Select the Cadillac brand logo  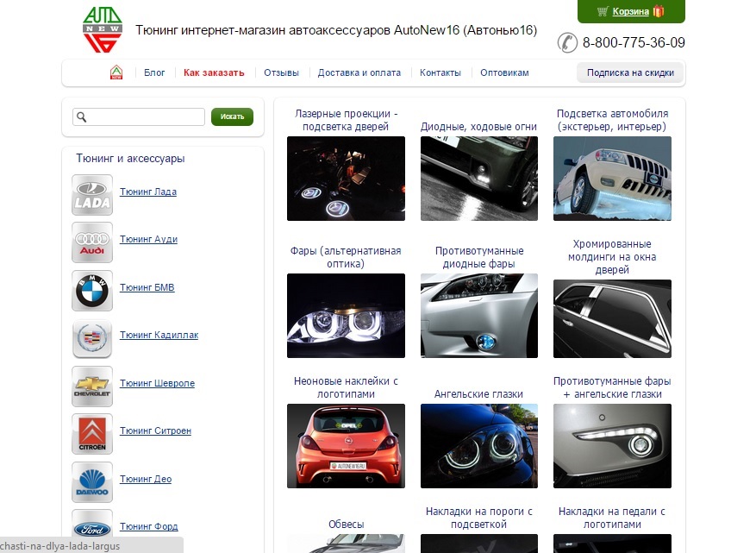pyautogui.click(x=92, y=338)
